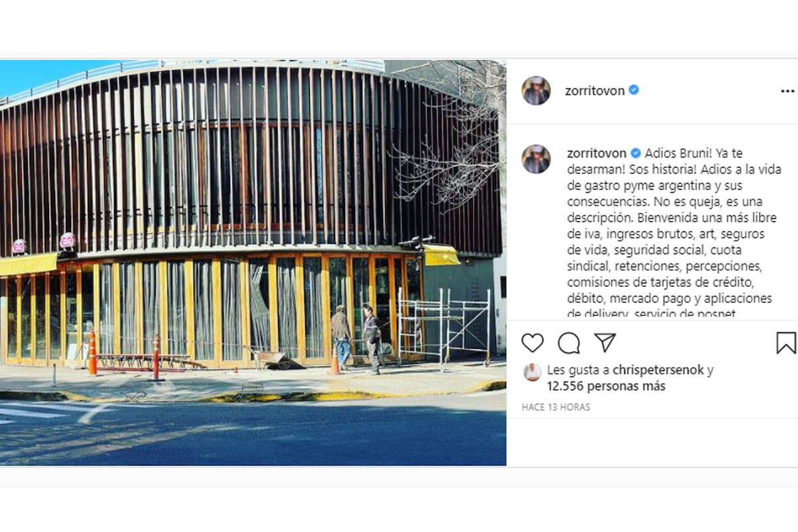The width and height of the screenshot is (798, 532).
Task: Show the 12.556 personas más likes list
Action: [x=606, y=386]
